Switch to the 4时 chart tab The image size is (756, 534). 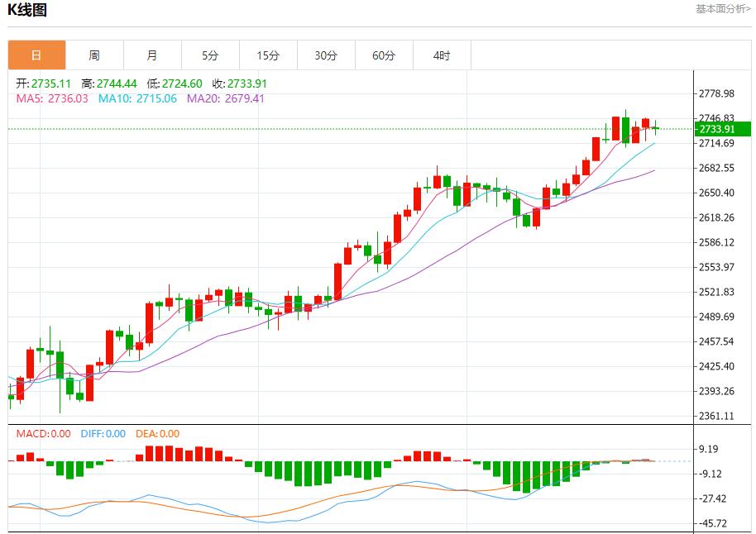tap(442, 55)
